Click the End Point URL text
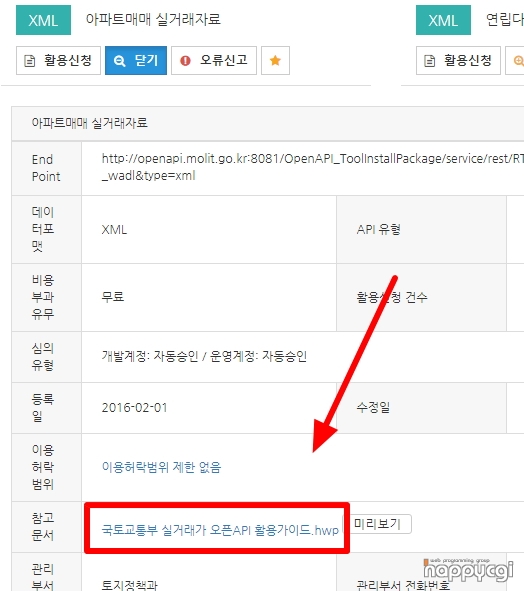Image resolution: width=524 pixels, height=591 pixels. tap(313, 167)
